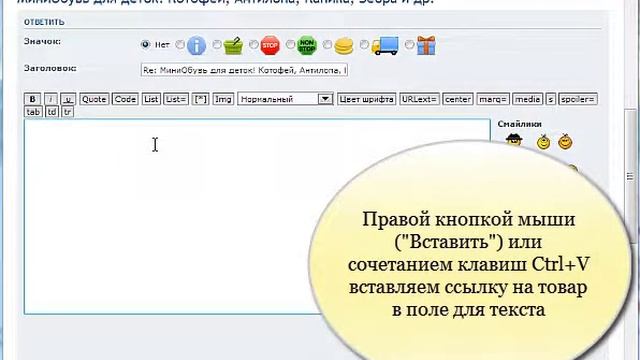
Task: Open the 'Цвет шрифта' font color selector
Action: pyautogui.click(x=367, y=99)
